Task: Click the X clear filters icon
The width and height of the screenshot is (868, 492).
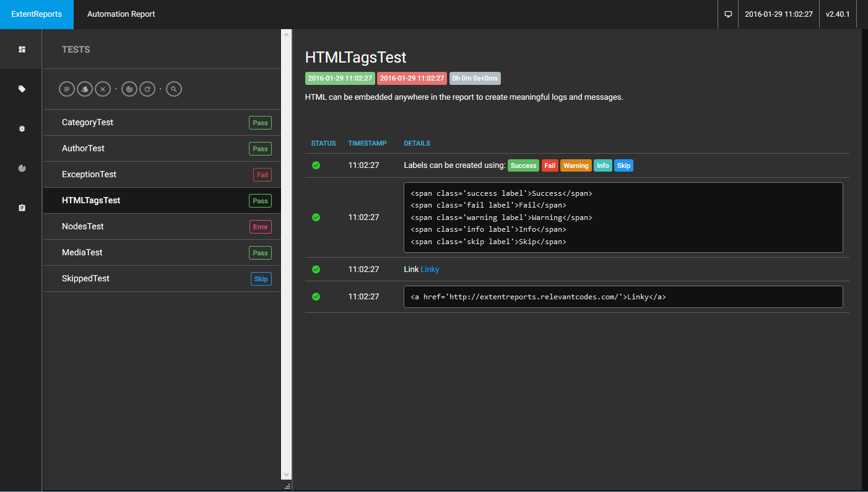Action: point(103,89)
